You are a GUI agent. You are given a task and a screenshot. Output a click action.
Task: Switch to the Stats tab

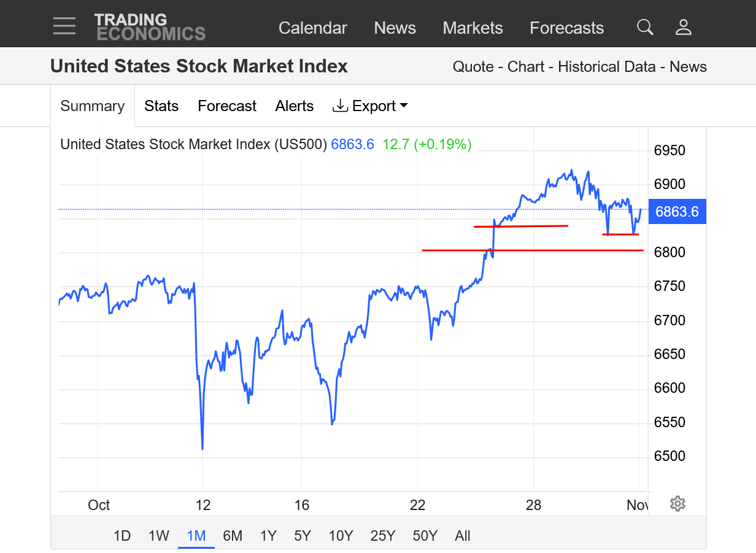tap(161, 106)
